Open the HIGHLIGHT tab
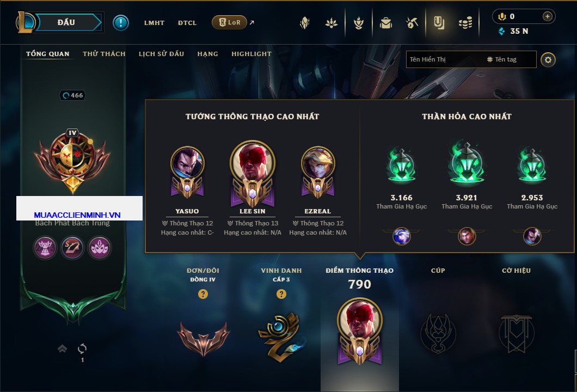 coord(251,54)
